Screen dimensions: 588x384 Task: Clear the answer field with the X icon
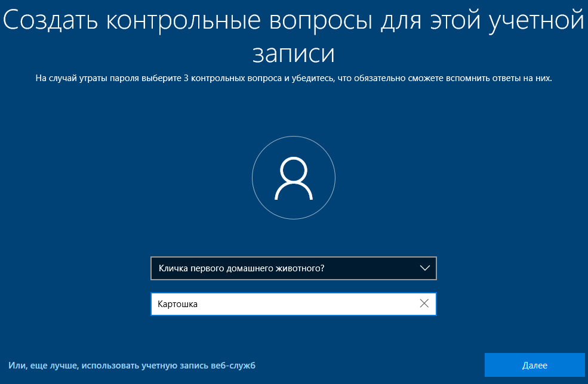[x=424, y=304]
